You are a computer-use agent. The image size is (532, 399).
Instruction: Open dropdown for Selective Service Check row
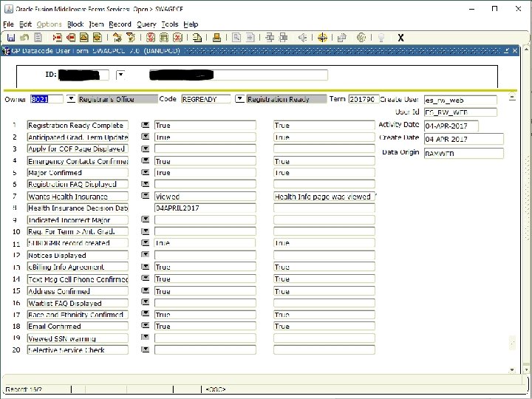pos(146,349)
